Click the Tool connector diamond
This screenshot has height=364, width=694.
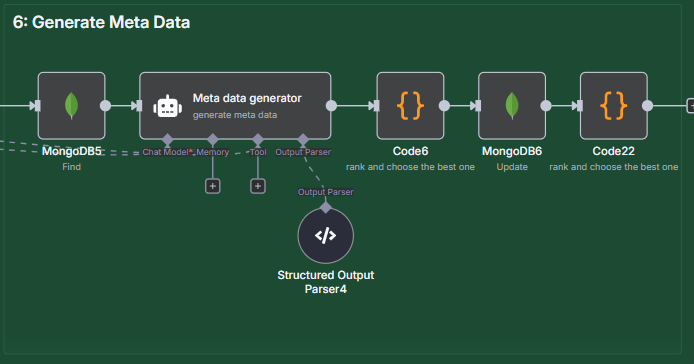[x=258, y=139]
